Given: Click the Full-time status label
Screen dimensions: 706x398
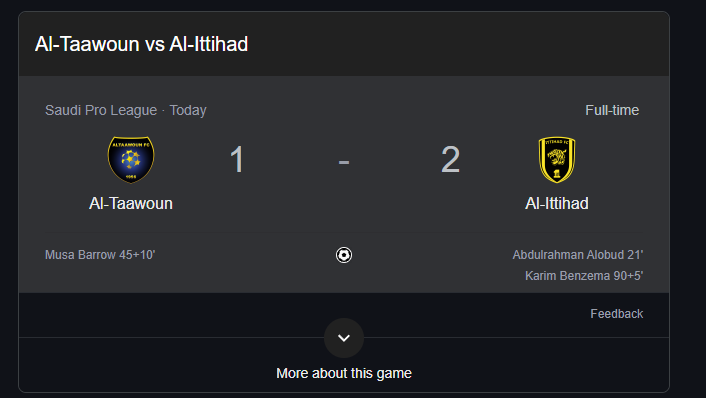Looking at the screenshot, I should (x=612, y=110).
